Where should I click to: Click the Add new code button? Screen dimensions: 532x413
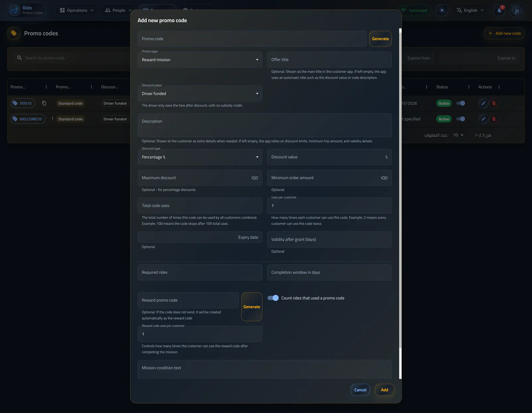pos(504,33)
